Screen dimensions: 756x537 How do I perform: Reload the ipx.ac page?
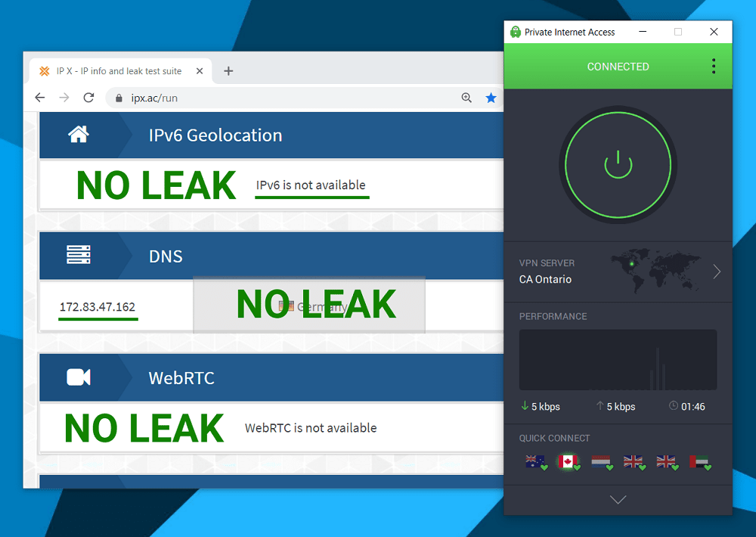(x=88, y=98)
